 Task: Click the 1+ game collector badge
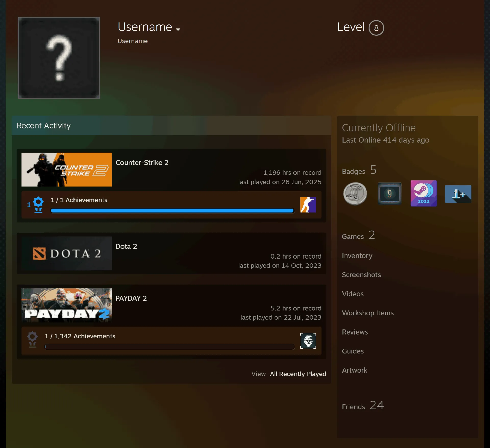[458, 194]
